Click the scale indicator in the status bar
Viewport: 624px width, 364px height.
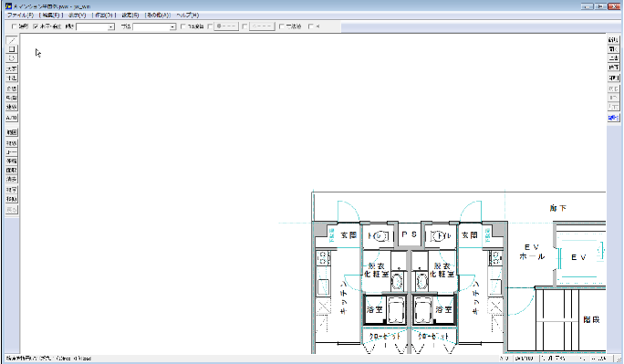(524, 359)
